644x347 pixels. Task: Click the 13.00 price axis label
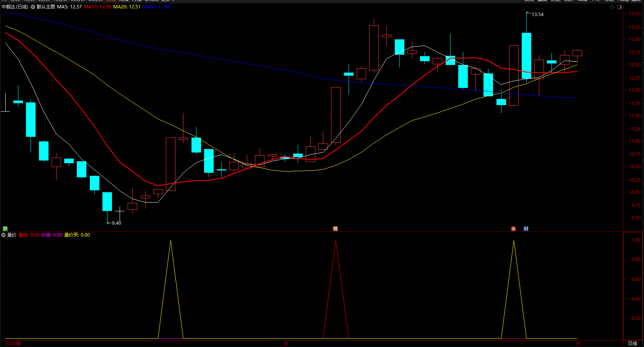635,39
